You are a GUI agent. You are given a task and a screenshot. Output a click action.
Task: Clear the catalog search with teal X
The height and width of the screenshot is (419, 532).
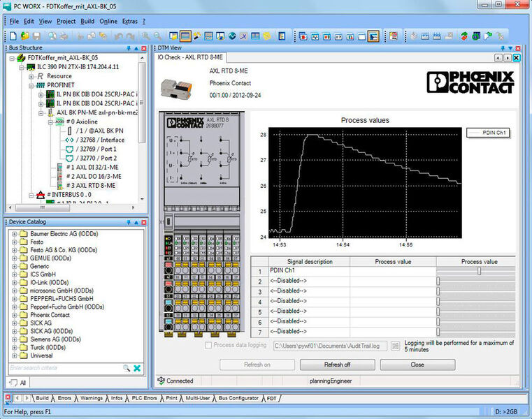[x=137, y=368]
